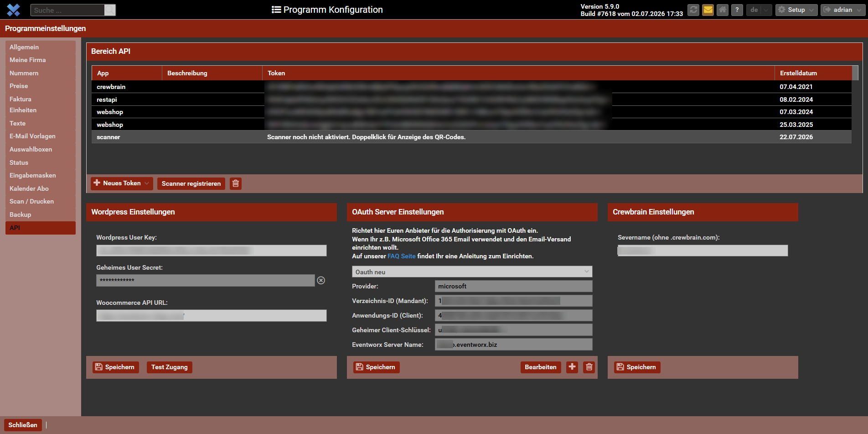Click Scanner registrieren button
This screenshot has height=434, width=868.
pyautogui.click(x=191, y=183)
